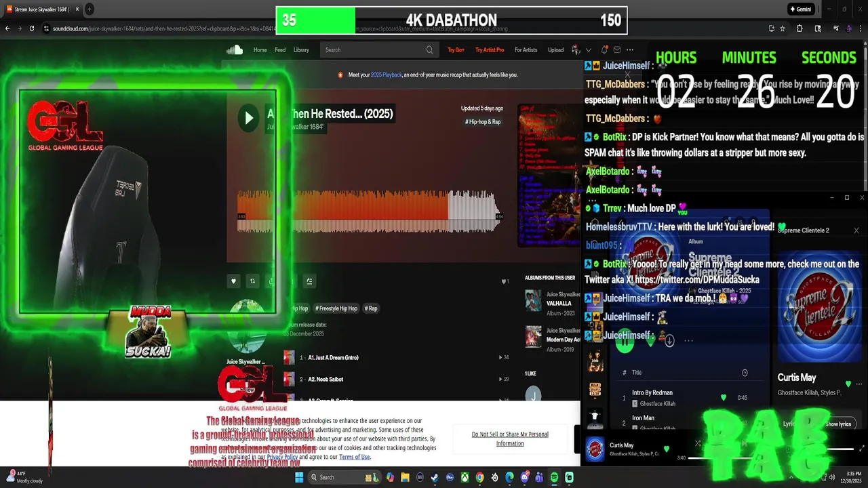Open the Upload menu item

pos(555,49)
